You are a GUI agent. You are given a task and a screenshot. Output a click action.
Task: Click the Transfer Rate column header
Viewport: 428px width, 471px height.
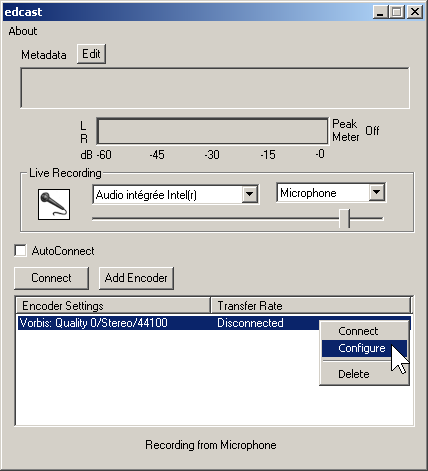pos(311,305)
